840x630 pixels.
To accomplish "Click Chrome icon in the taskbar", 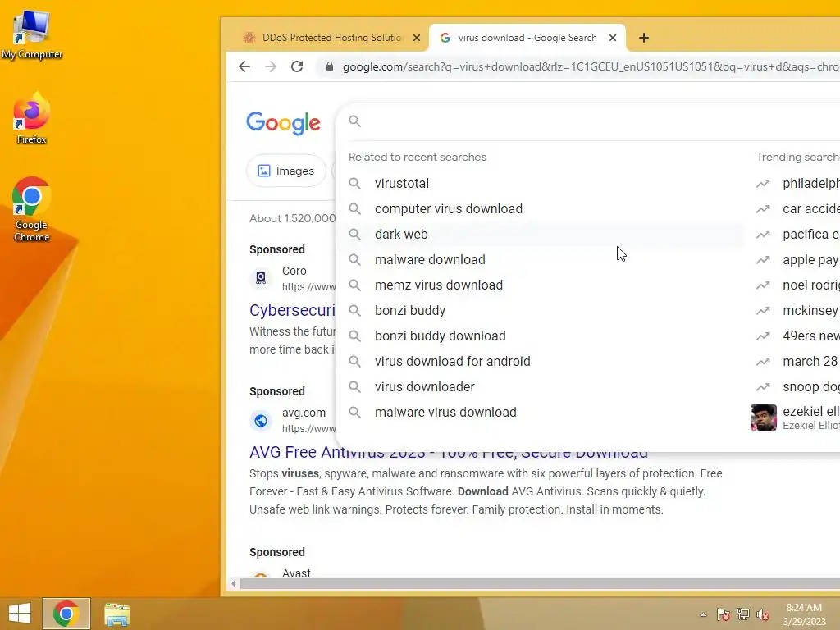I will 66,614.
